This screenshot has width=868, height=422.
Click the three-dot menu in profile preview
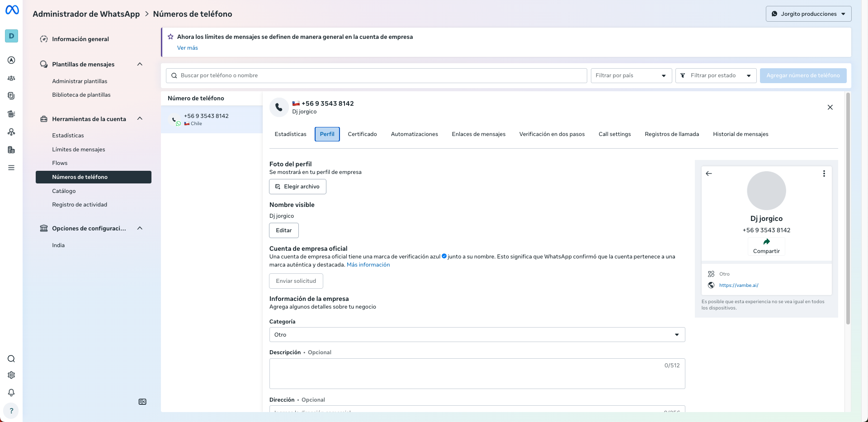[x=824, y=173]
